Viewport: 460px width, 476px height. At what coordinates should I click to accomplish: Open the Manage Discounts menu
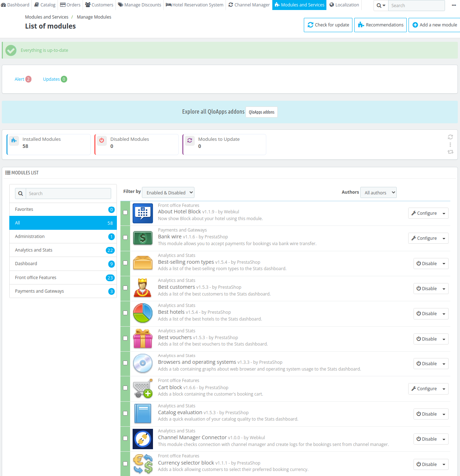tap(140, 5)
